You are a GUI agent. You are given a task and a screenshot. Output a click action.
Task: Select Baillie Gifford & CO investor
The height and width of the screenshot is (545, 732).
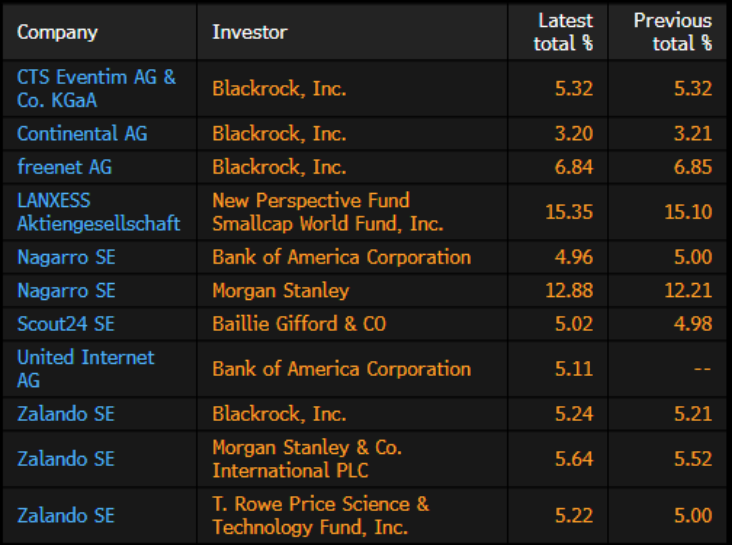coord(299,324)
